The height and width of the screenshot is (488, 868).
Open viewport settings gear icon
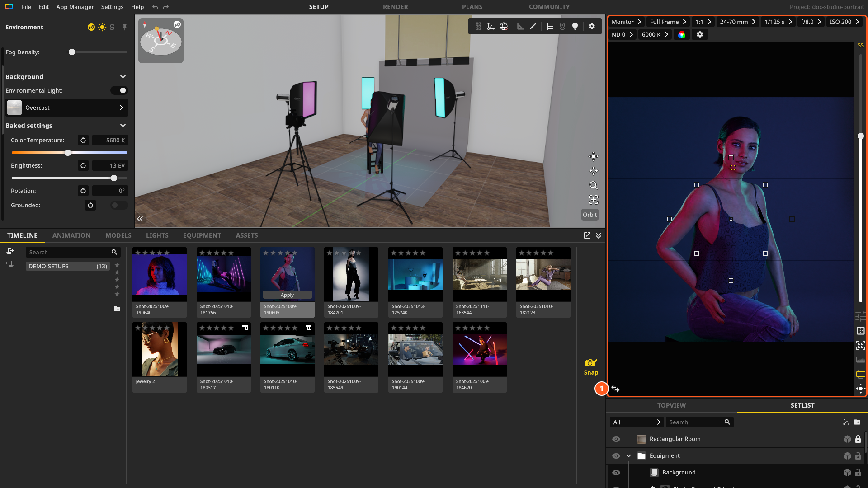point(592,27)
